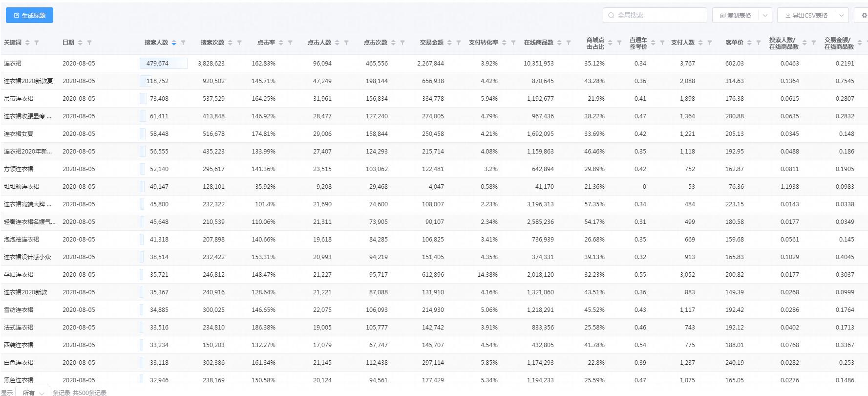Screen dimensions: 868x396
Task: Filter the 商城点击占比 column
Action: click(619, 43)
